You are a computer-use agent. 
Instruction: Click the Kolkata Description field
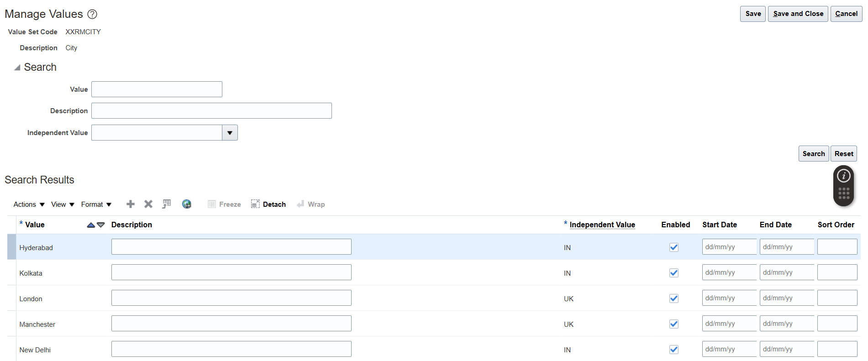pyautogui.click(x=231, y=272)
